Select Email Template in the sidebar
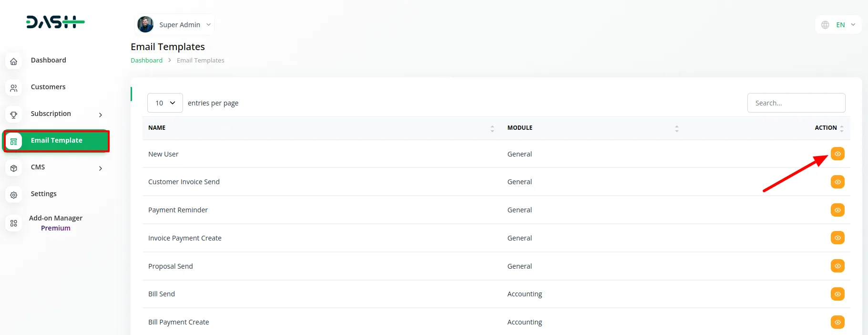The width and height of the screenshot is (868, 335). (x=56, y=141)
